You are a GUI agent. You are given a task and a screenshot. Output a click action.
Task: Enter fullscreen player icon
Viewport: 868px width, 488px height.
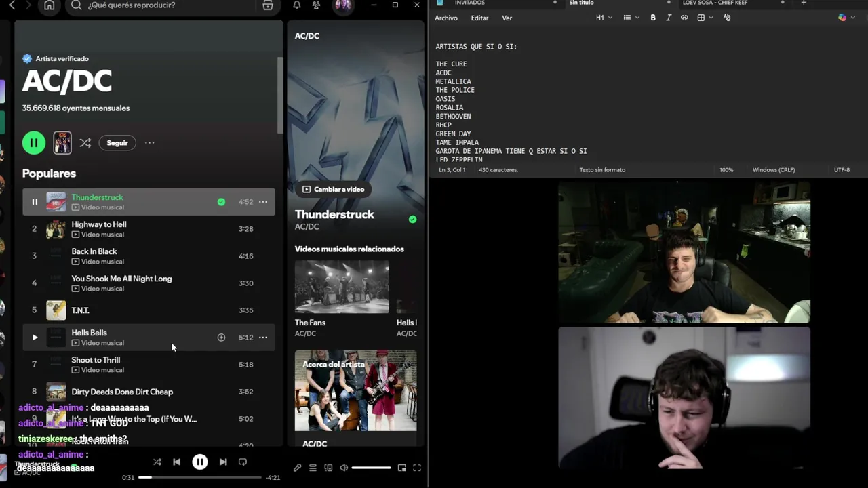(x=417, y=468)
